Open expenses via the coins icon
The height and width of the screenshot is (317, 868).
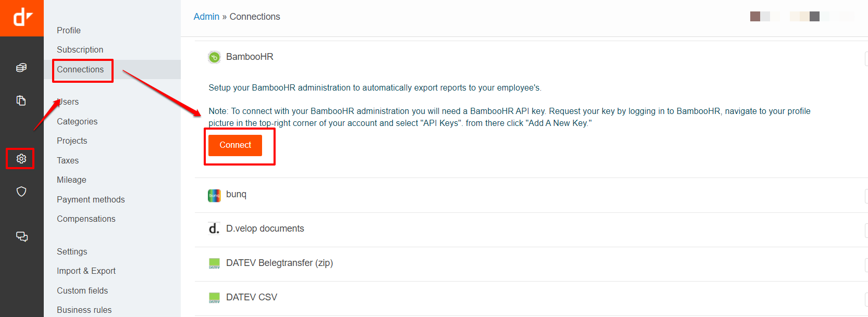(x=21, y=68)
